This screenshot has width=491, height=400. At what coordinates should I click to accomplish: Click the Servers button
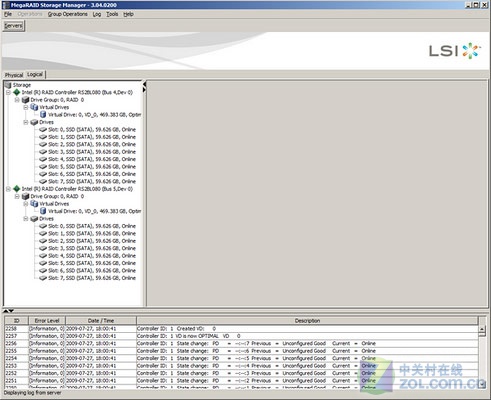coord(13,26)
